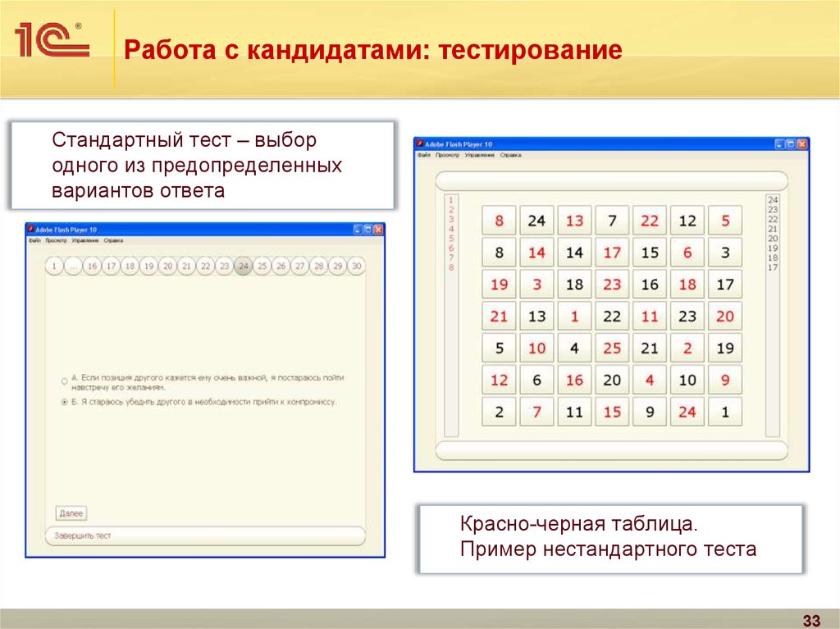The height and width of the screenshot is (629, 840).
Task: Click the Flash icon in the left test window title bar
Action: tap(31, 230)
